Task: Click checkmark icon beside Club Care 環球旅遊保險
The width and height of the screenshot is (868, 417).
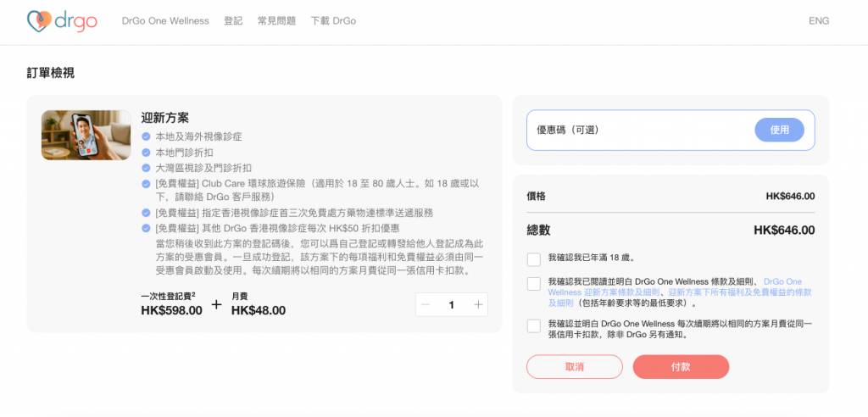Action: (x=147, y=184)
